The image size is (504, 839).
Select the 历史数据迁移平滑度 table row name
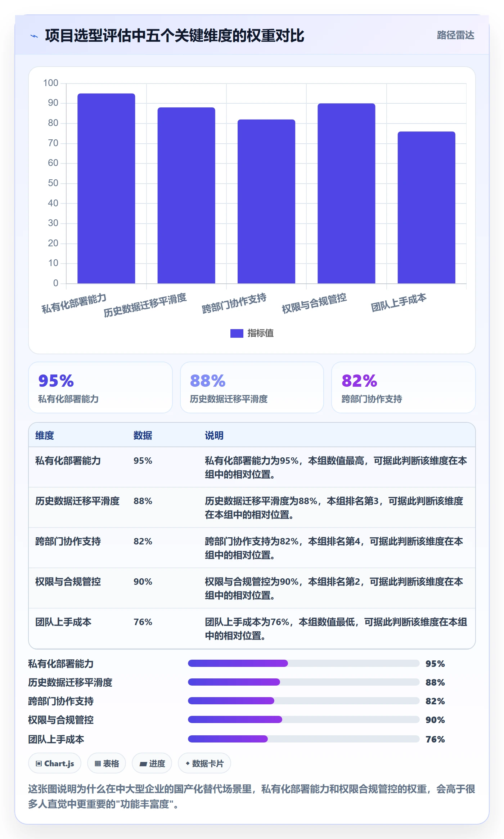point(77,501)
